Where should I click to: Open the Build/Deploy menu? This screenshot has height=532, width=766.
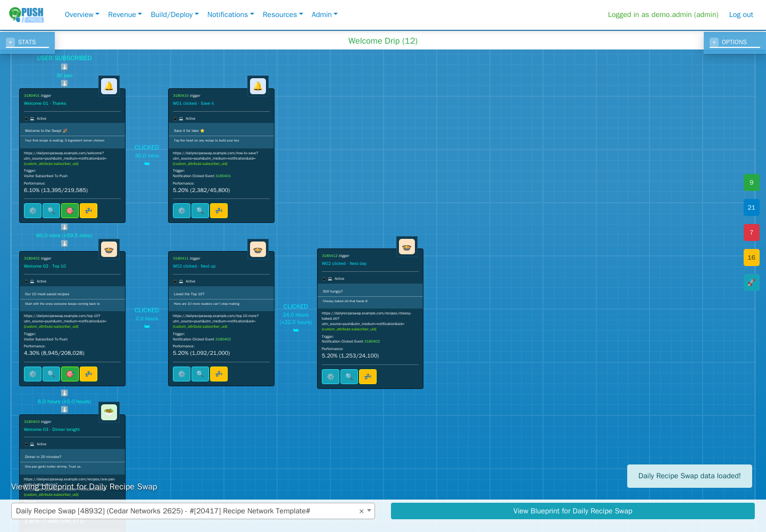tap(174, 14)
